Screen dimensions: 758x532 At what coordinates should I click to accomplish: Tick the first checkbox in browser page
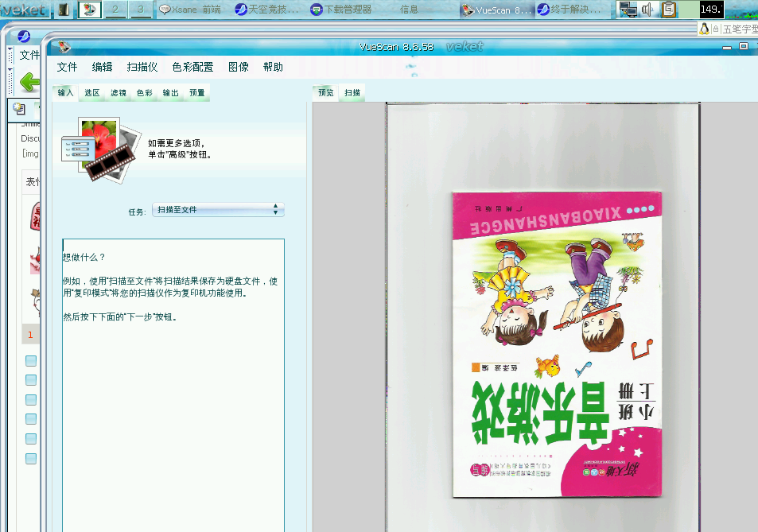click(31, 361)
